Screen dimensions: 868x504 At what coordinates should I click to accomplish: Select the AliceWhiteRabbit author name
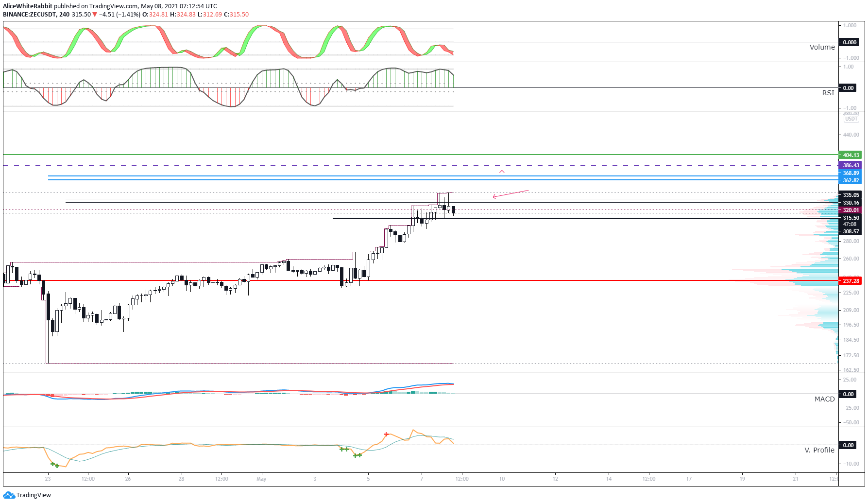(x=28, y=6)
